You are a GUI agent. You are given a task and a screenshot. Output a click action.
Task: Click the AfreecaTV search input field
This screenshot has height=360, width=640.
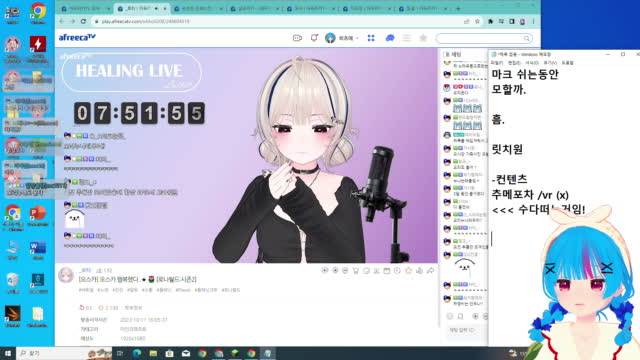coord(479,38)
